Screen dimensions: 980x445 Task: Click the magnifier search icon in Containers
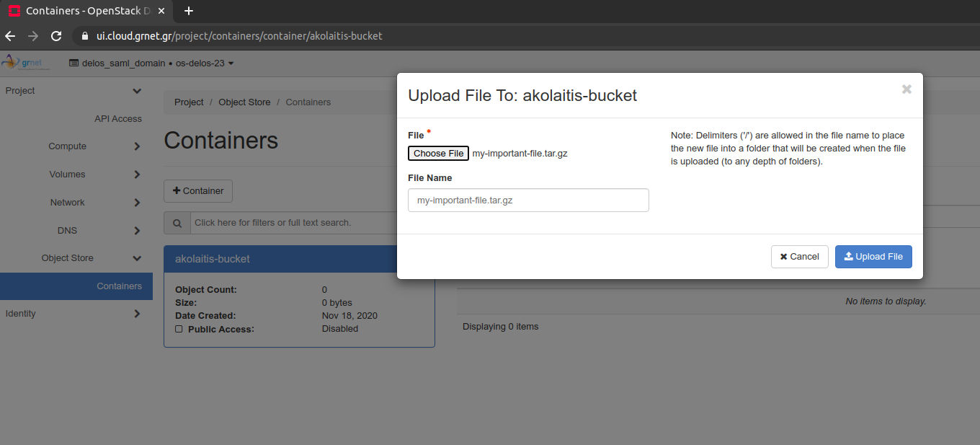(x=177, y=223)
